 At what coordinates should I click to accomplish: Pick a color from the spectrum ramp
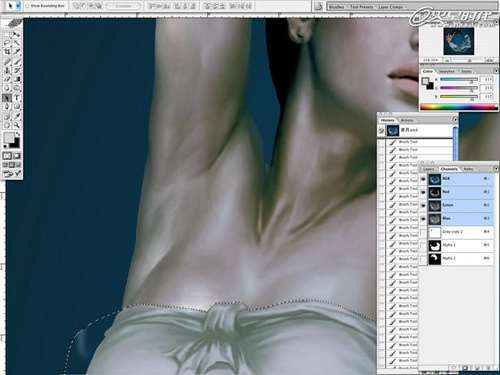point(459,107)
